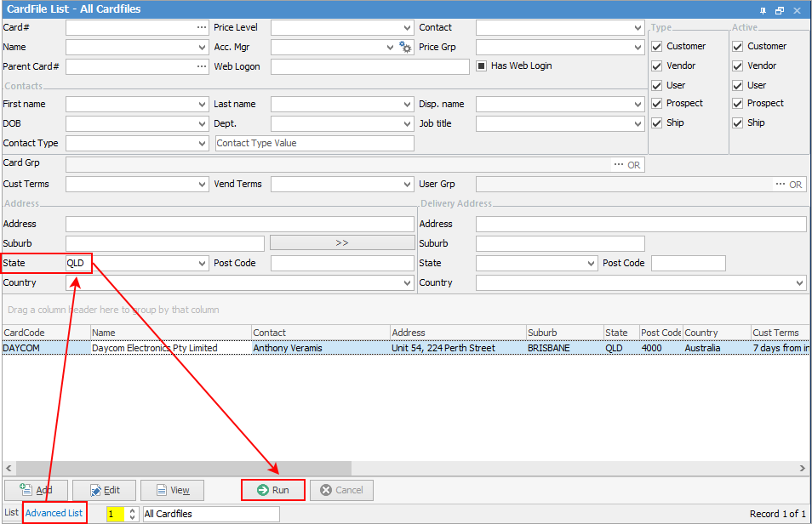Click the Run button
Image resolution: width=812 pixels, height=524 pixels.
point(273,490)
